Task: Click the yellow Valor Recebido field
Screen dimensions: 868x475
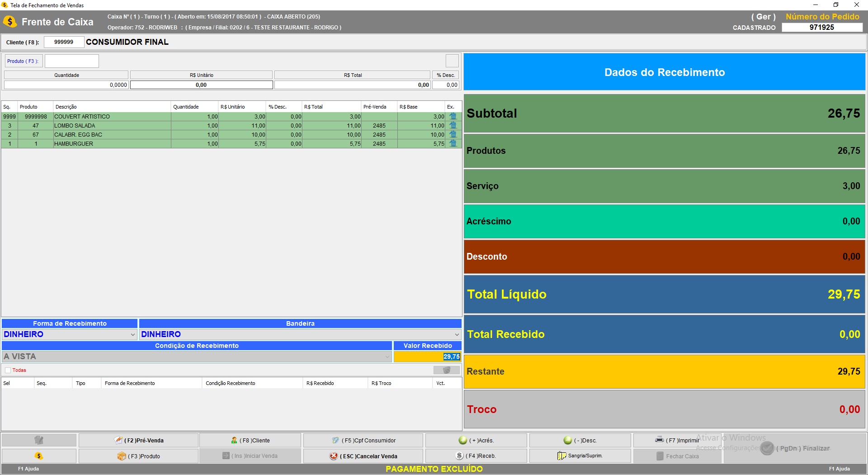Action: (x=427, y=356)
